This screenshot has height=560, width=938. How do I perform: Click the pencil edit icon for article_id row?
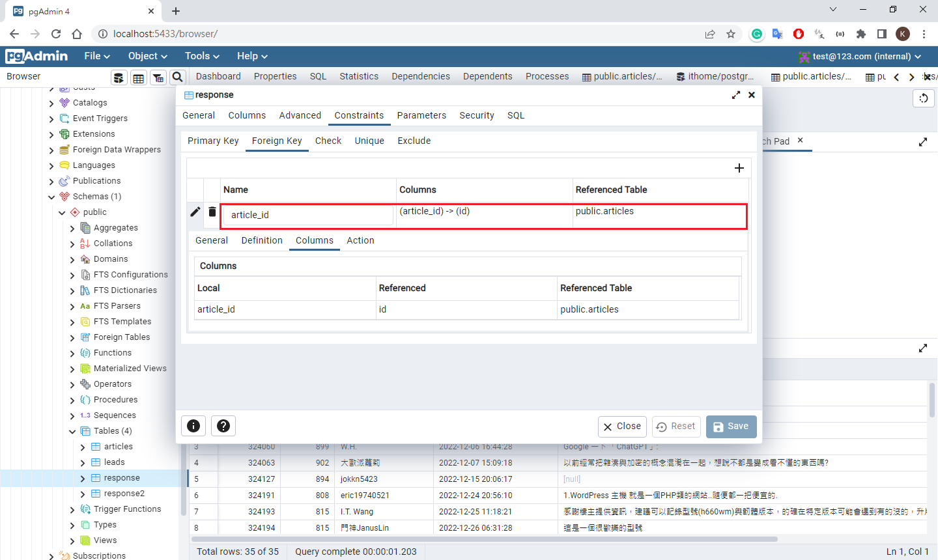[195, 212]
